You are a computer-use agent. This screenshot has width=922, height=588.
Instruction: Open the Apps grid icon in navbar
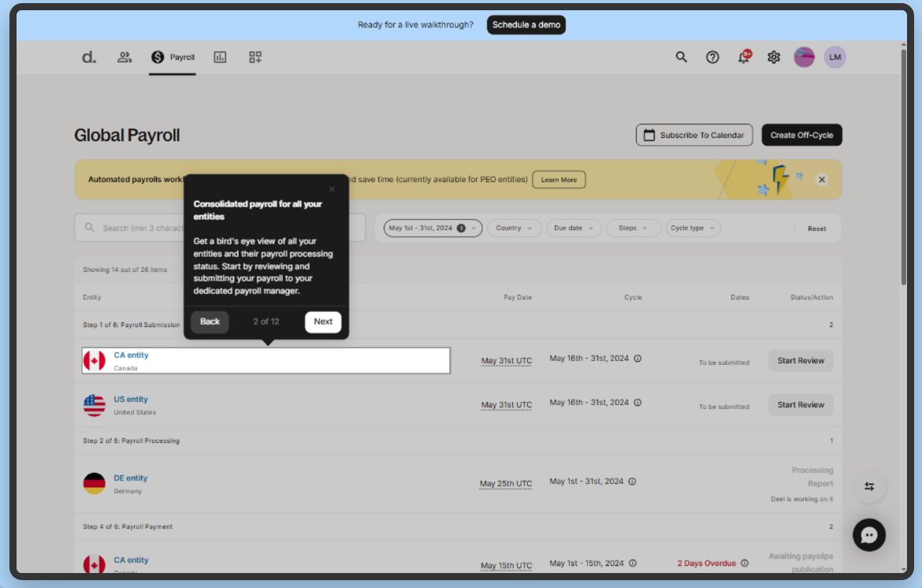[255, 57]
